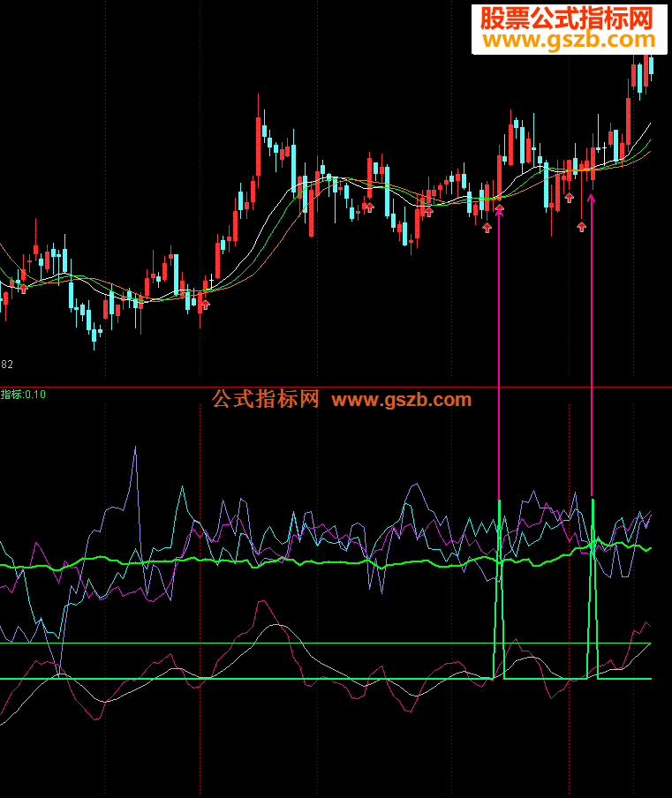
Task: Open the 股票公式指标网 logo banner
Action: tap(570, 29)
